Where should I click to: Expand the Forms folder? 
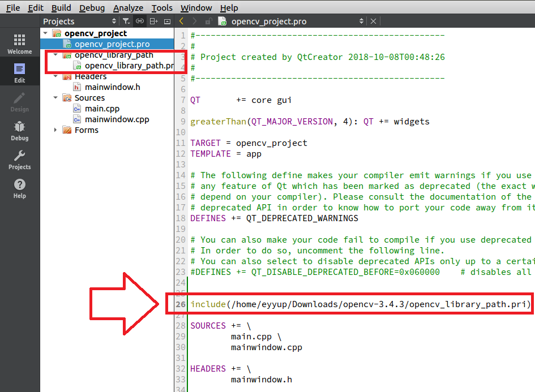point(55,130)
